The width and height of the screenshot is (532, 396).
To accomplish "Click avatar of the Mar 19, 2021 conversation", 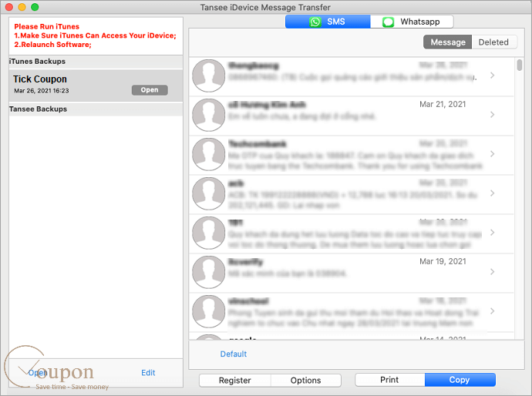I will [209, 272].
